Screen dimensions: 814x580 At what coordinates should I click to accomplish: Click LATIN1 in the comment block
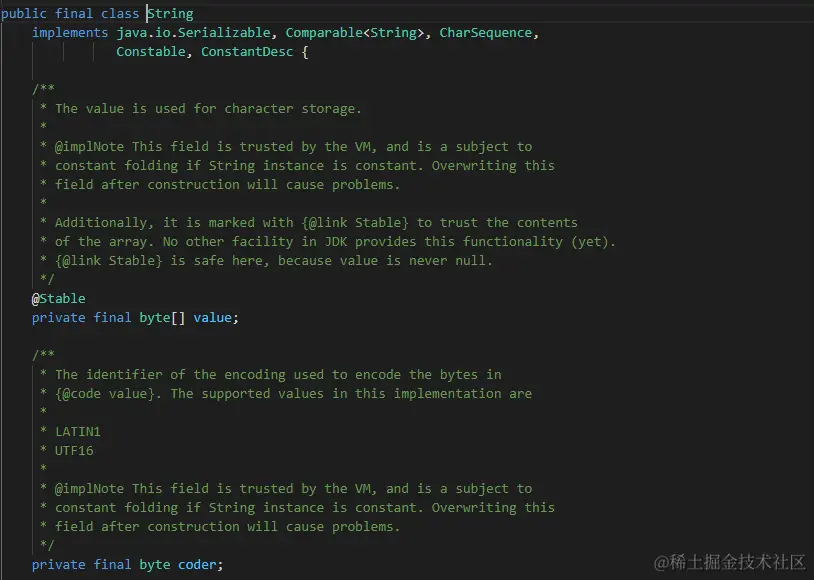(78, 432)
